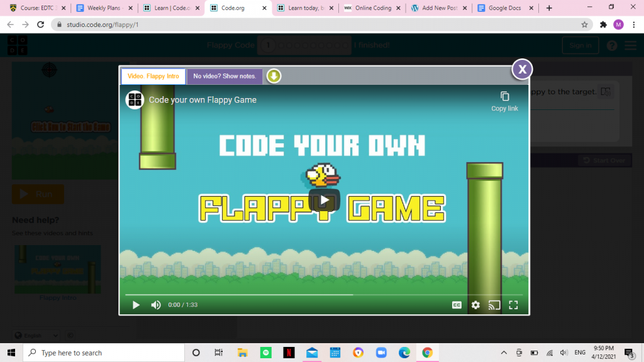The image size is (644, 362).
Task: Close the video dialog with X
Action: (522, 69)
